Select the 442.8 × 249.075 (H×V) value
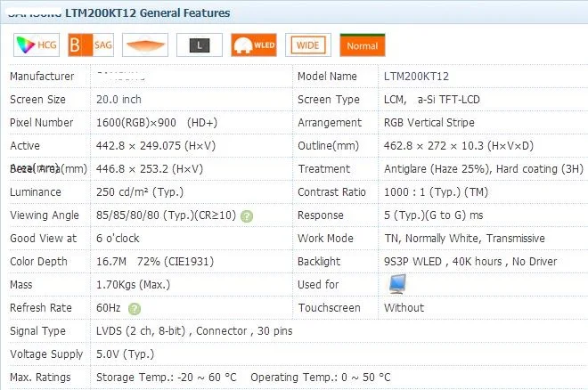The image size is (588, 390). pyautogui.click(x=156, y=146)
